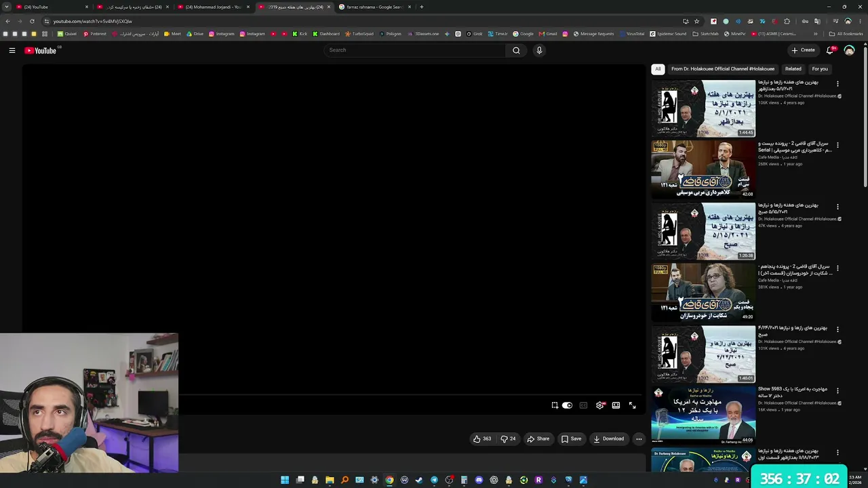Switch to the farnaz rahnama Google Search tab
This screenshot has width=868, height=488.
click(376, 7)
